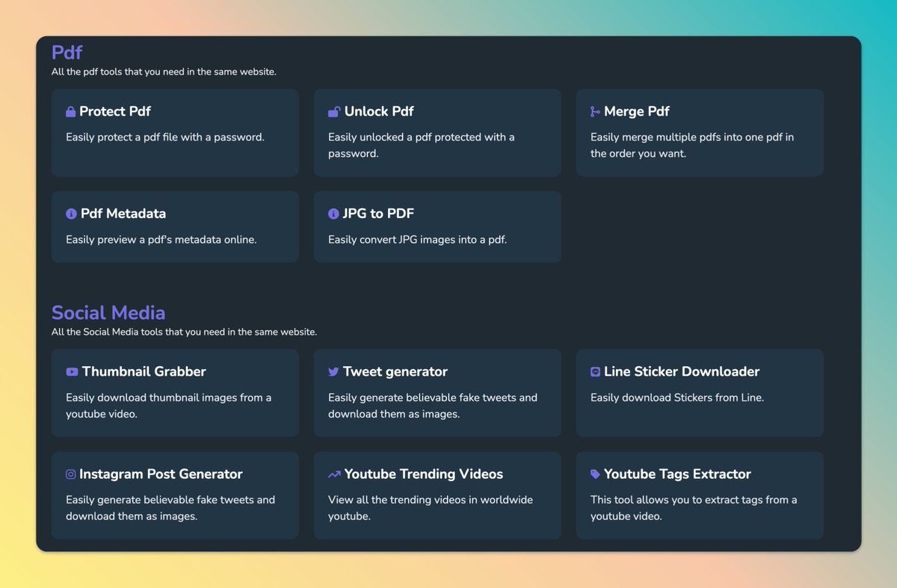Go to the JPG to PDF converter title

[x=378, y=214]
